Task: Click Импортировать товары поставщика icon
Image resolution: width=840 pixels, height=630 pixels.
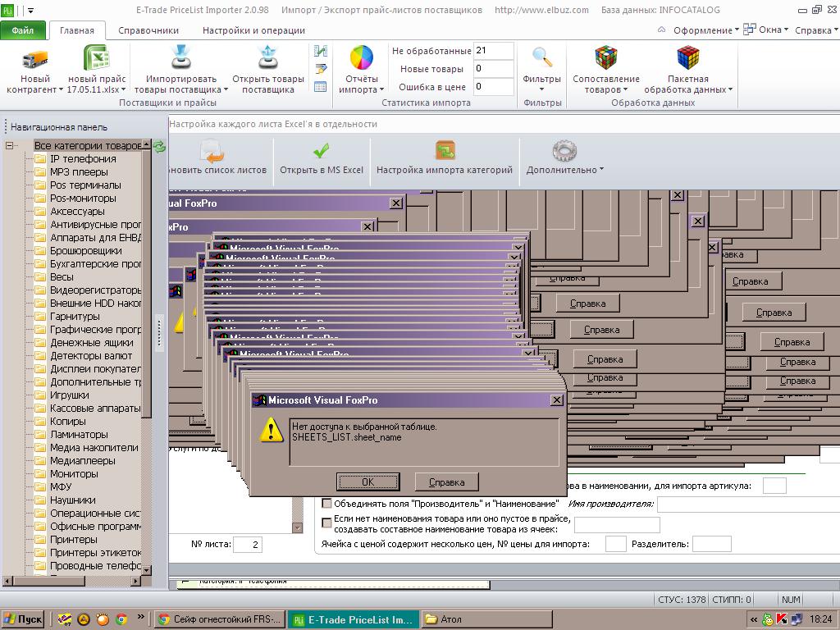Action: pyautogui.click(x=181, y=58)
